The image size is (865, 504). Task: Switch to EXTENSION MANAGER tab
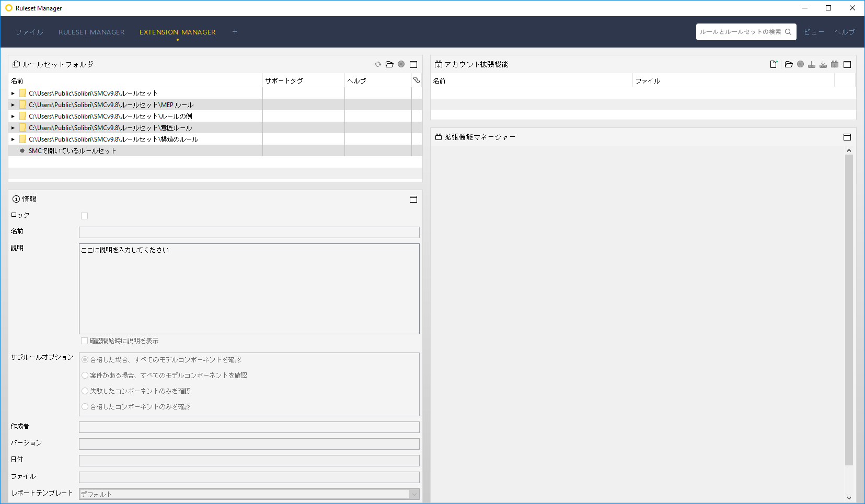pos(178,32)
